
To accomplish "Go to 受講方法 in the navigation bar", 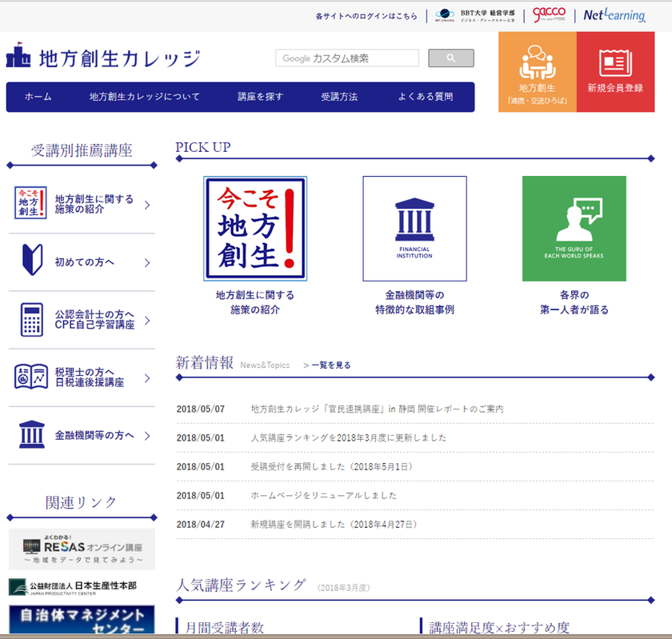I will pos(339,97).
